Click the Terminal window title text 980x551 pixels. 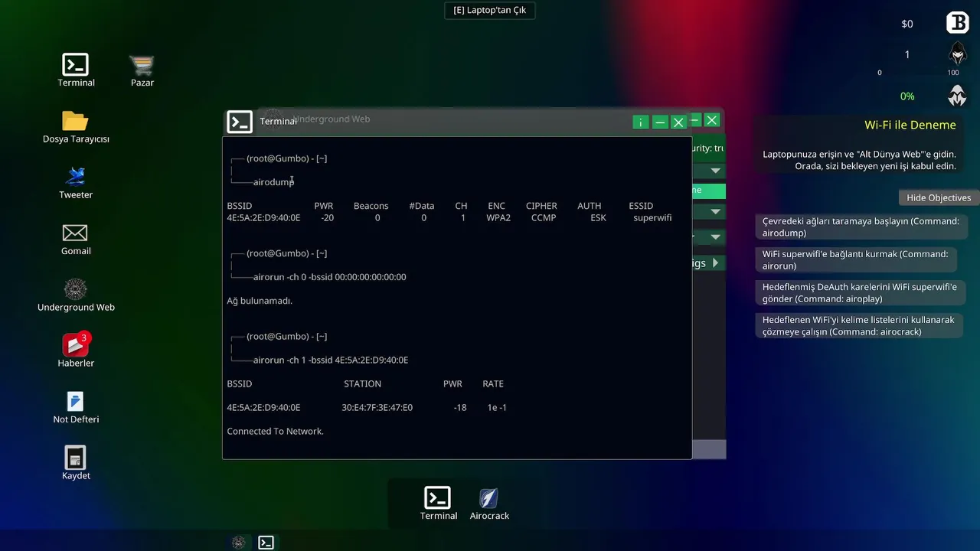[278, 121]
